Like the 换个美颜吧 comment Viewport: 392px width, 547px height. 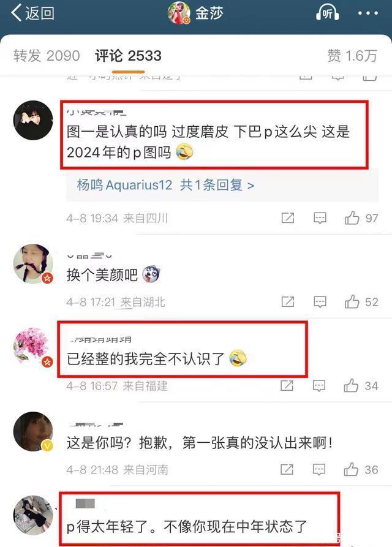pyautogui.click(x=361, y=302)
